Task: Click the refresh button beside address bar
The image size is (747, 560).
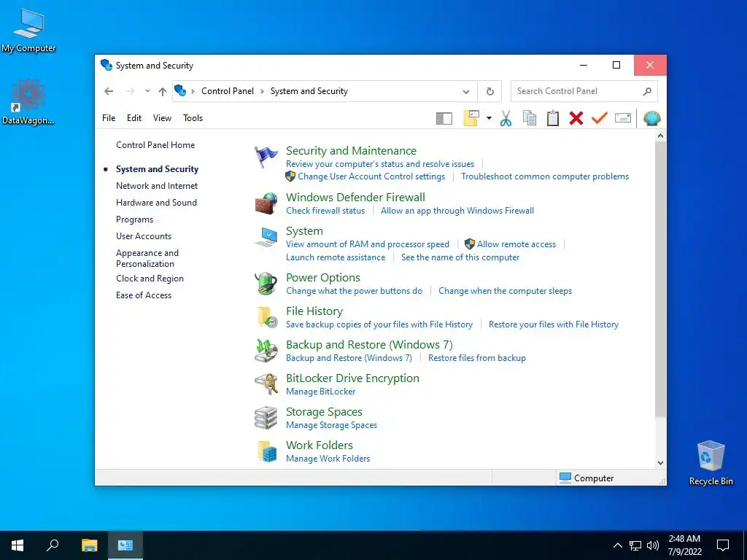Action: (x=489, y=91)
